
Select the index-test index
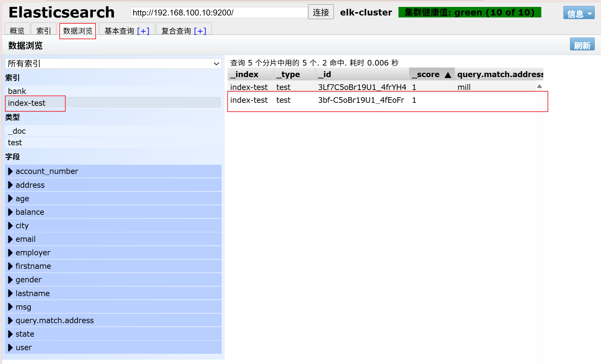(113, 103)
